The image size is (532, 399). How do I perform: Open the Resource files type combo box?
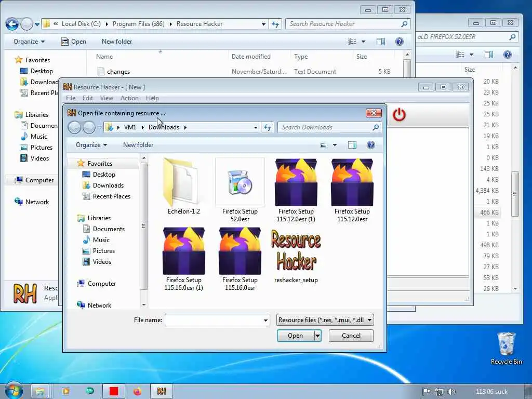325,320
